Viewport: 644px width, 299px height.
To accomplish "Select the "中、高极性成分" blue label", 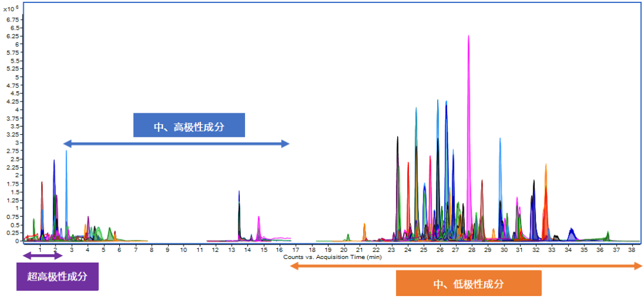I will pos(189,125).
